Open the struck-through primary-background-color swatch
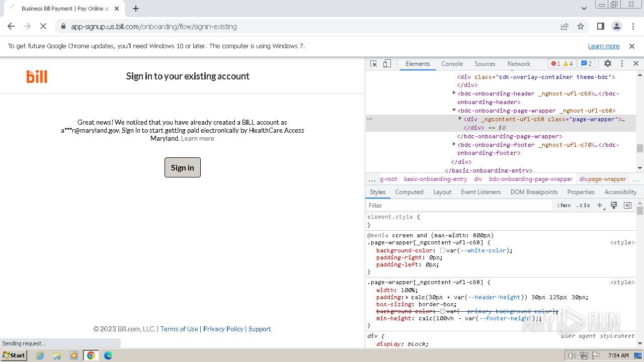Image resolution: width=644 pixels, height=362 pixels. [x=443, y=311]
